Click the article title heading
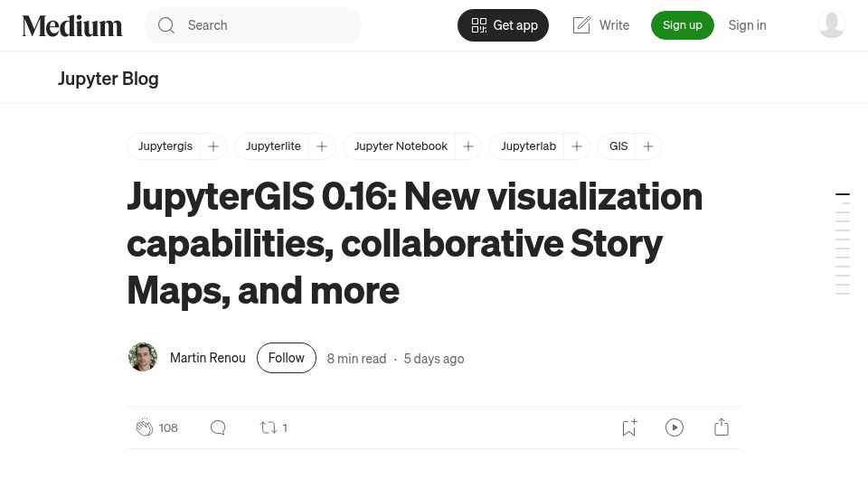 tap(415, 243)
